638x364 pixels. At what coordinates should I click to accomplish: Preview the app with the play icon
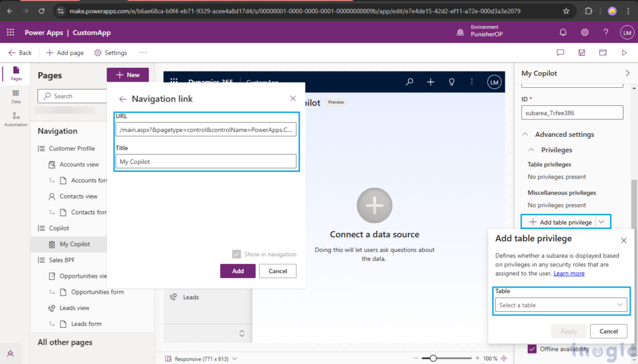(x=624, y=53)
